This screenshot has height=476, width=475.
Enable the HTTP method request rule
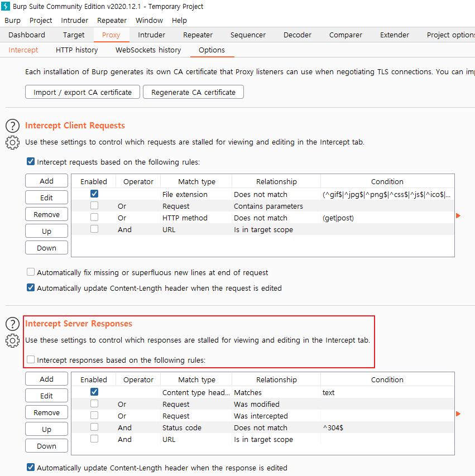(94, 218)
